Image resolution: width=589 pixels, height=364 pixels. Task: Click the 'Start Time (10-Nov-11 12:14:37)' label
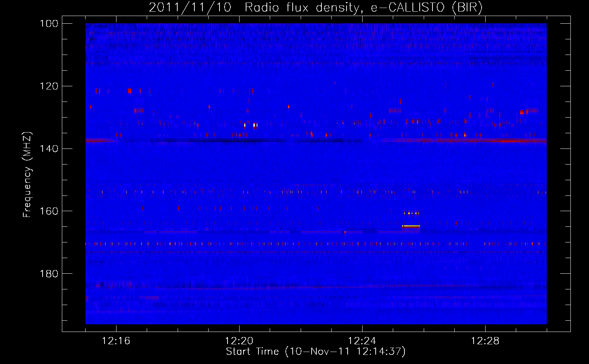[x=316, y=352]
